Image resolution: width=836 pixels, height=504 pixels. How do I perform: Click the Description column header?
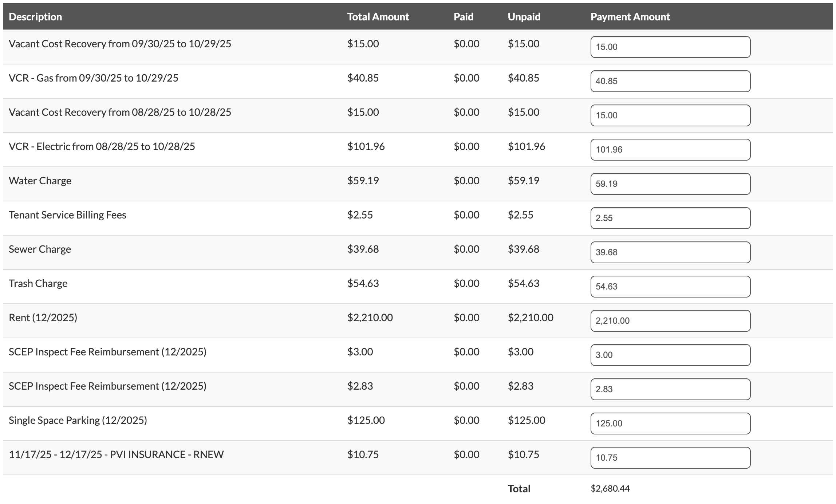[35, 17]
